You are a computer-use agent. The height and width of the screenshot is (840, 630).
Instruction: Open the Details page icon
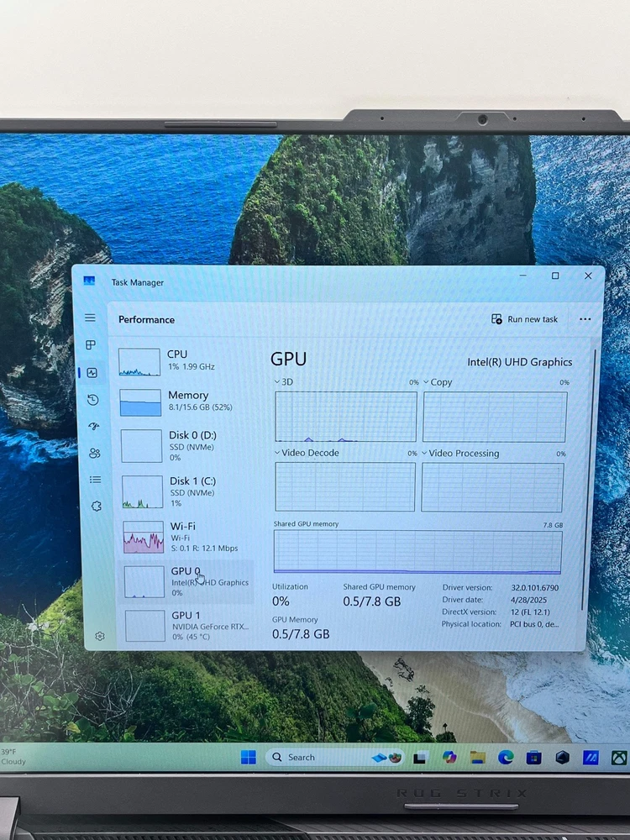(x=95, y=480)
